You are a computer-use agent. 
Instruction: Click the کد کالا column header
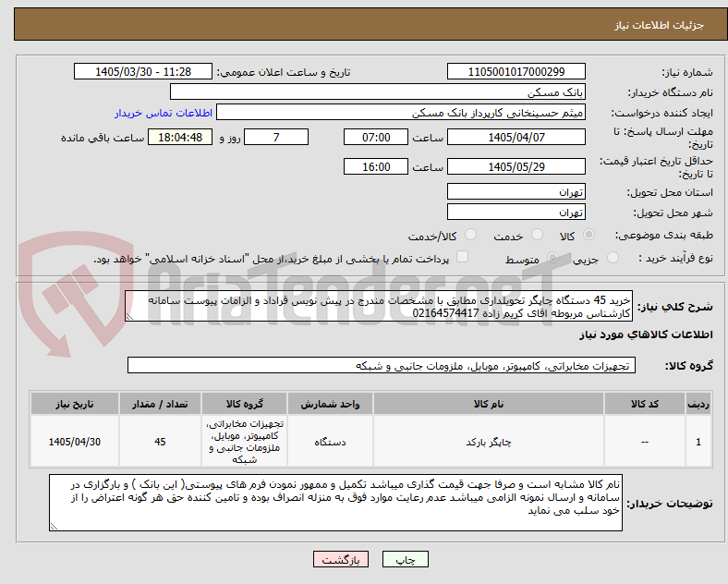[645, 404]
